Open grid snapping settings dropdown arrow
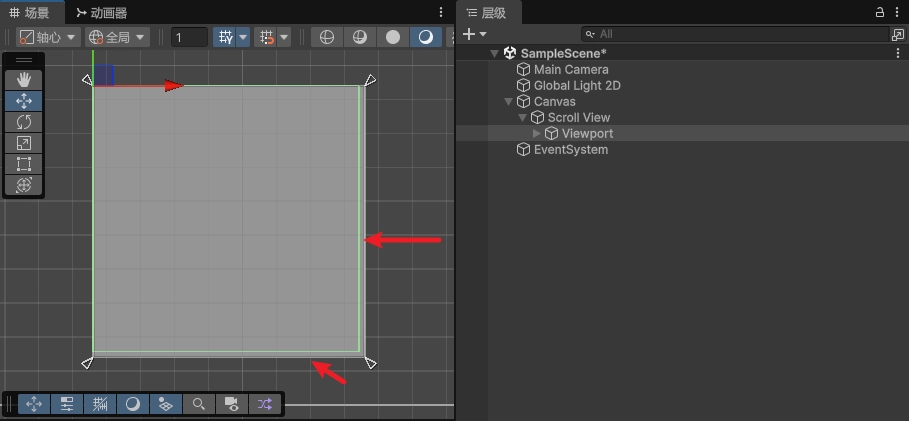 [x=284, y=38]
